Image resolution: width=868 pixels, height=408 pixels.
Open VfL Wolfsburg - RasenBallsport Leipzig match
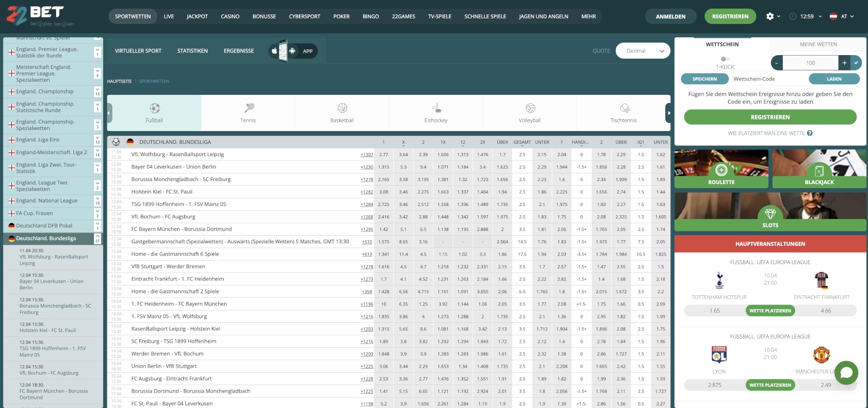click(177, 155)
